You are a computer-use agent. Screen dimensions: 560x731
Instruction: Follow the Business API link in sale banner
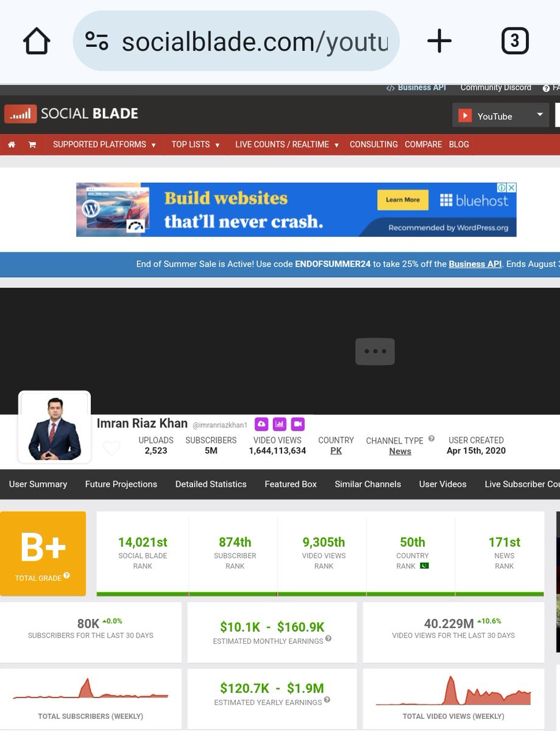[x=475, y=264]
